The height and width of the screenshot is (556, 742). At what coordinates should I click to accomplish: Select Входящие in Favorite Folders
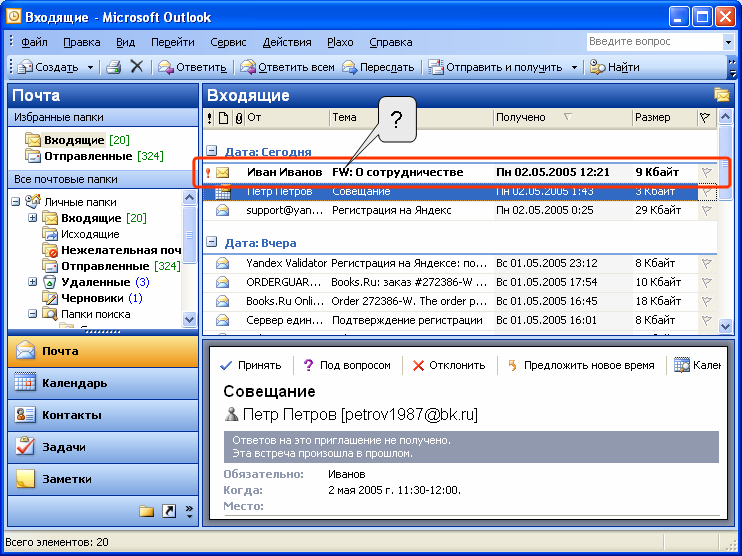tap(78, 140)
